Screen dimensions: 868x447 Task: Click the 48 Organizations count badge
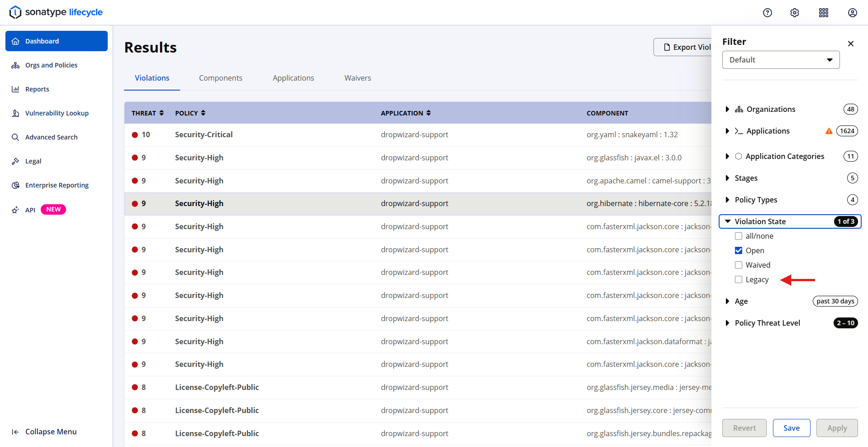point(851,109)
